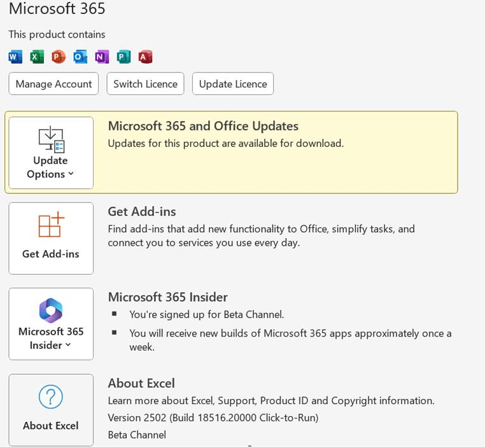Click the 'This product contains' label

point(57,34)
